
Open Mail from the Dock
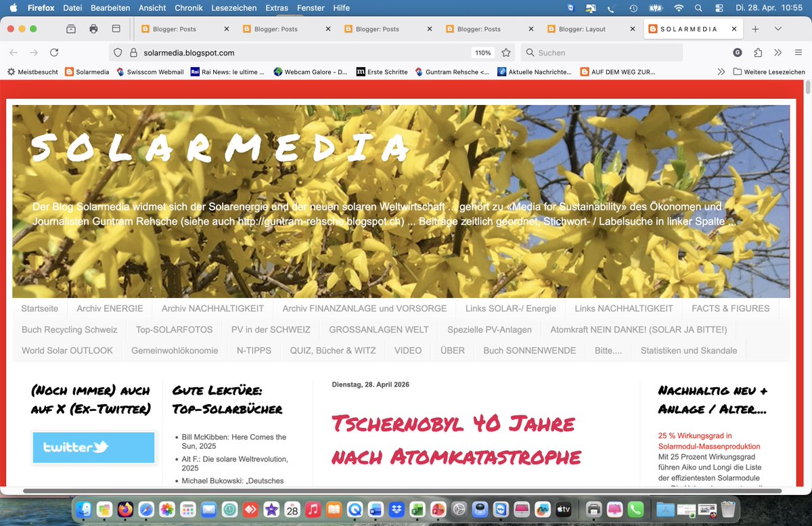coord(208,508)
